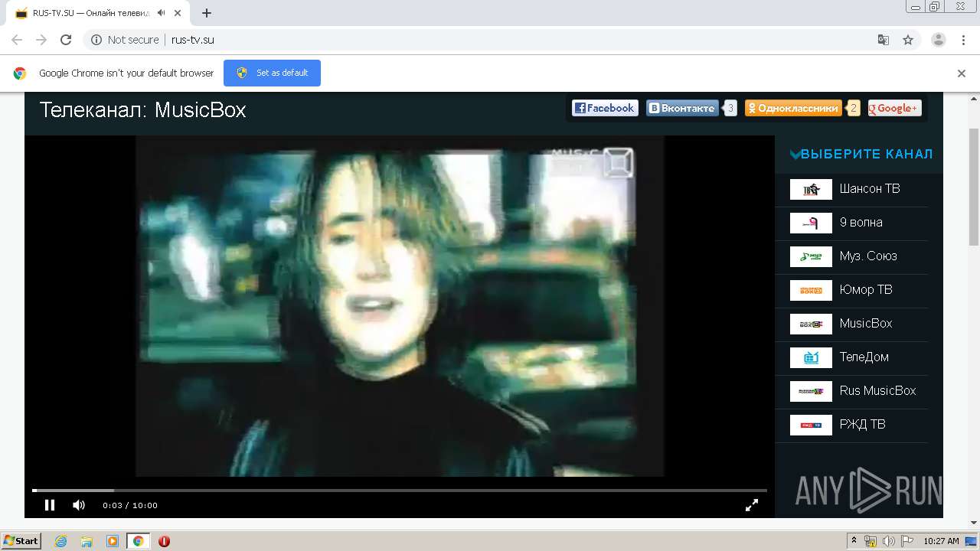This screenshot has width=980, height=551.
Task: Open Одноклассники share count badge
Action: point(854,109)
